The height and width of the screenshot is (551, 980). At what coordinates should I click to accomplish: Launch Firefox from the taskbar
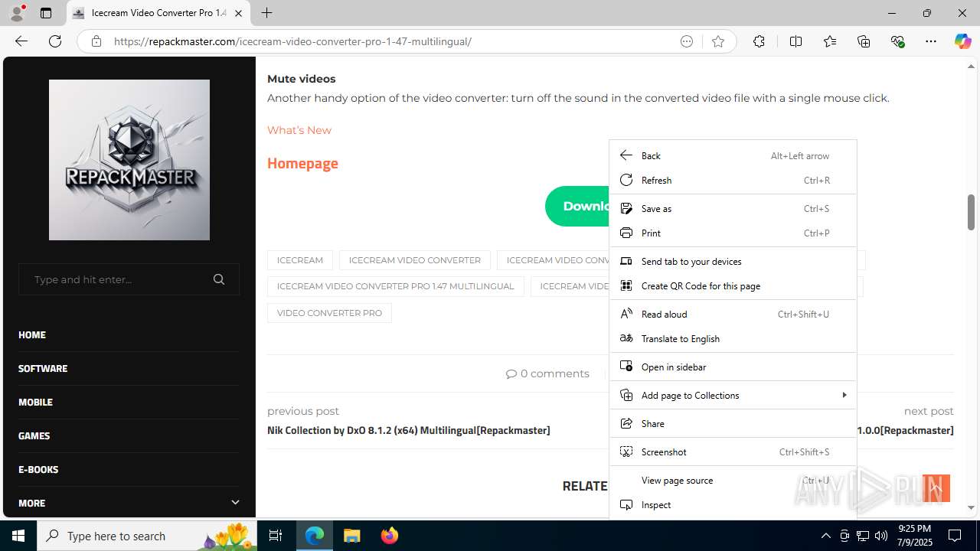tap(390, 536)
